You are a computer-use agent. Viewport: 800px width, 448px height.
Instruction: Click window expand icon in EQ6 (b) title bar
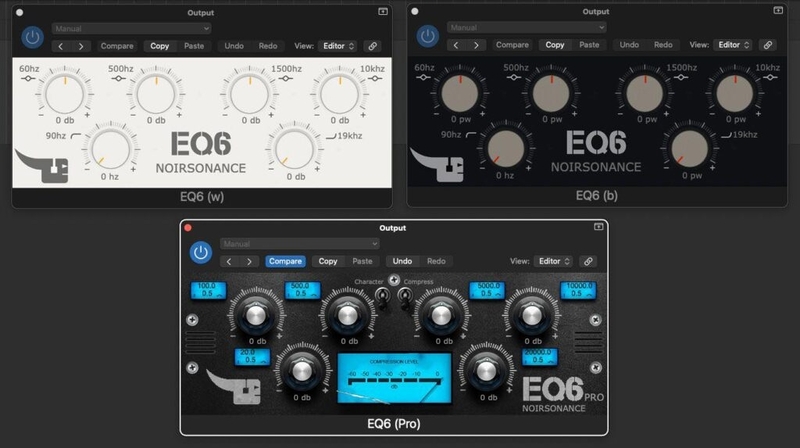pos(778,10)
